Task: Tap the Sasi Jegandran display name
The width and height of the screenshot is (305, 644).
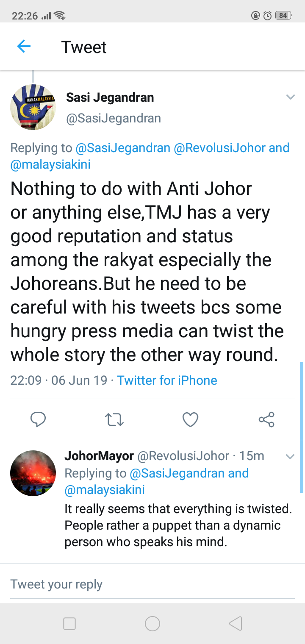Action: [x=110, y=97]
